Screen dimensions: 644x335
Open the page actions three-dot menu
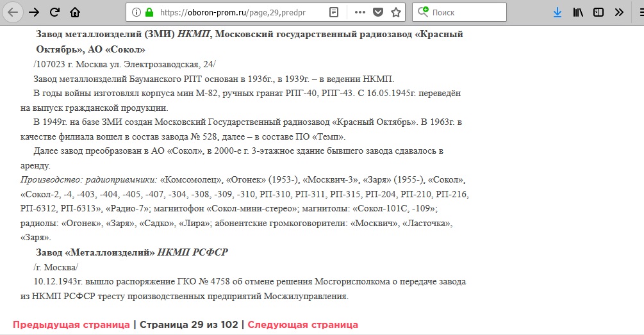click(x=360, y=12)
